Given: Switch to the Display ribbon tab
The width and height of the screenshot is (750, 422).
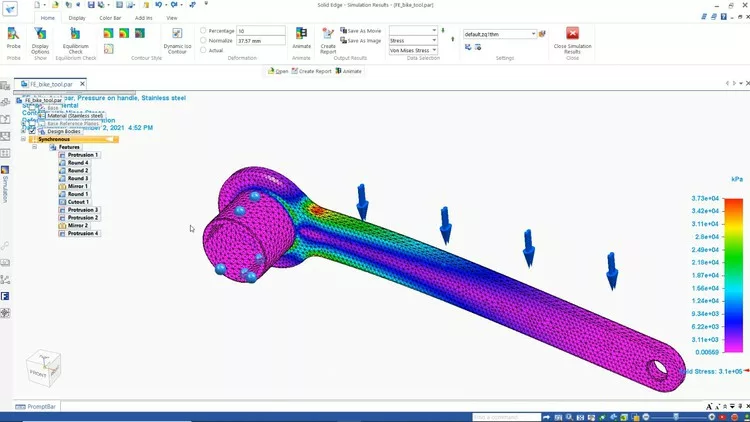Looking at the screenshot, I should (x=77, y=18).
